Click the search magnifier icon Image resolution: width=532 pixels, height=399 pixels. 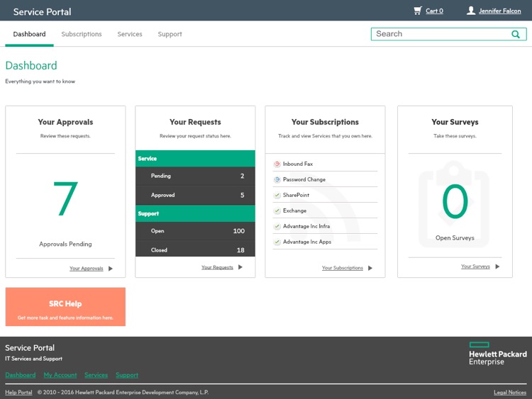tap(516, 34)
